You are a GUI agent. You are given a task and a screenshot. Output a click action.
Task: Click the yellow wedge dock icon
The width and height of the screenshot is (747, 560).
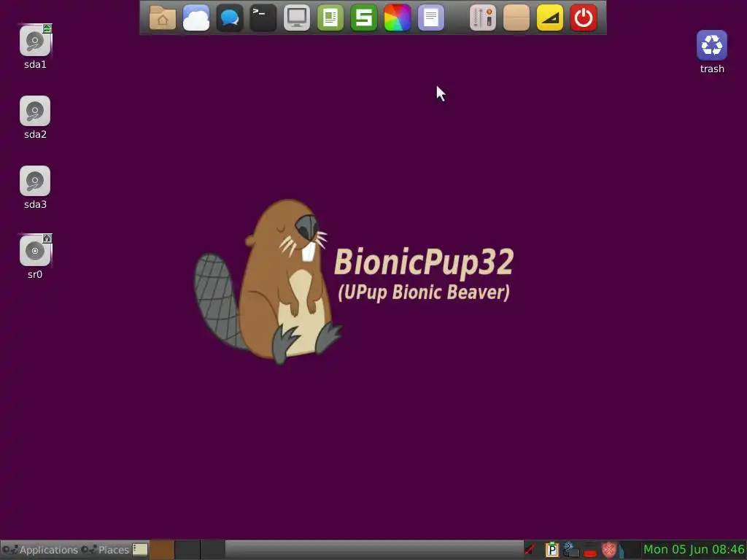pos(550,18)
